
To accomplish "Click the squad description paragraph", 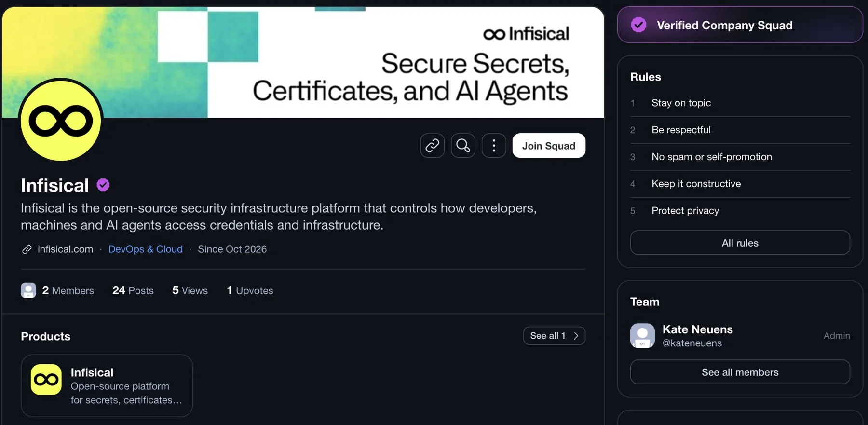I will [x=279, y=217].
